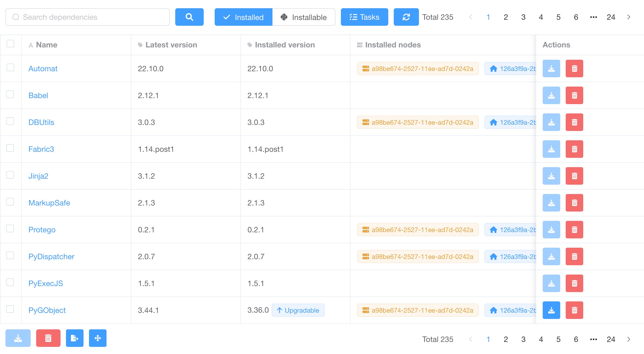
Task: Check the DBUtils row checkbox
Action: pos(10,121)
